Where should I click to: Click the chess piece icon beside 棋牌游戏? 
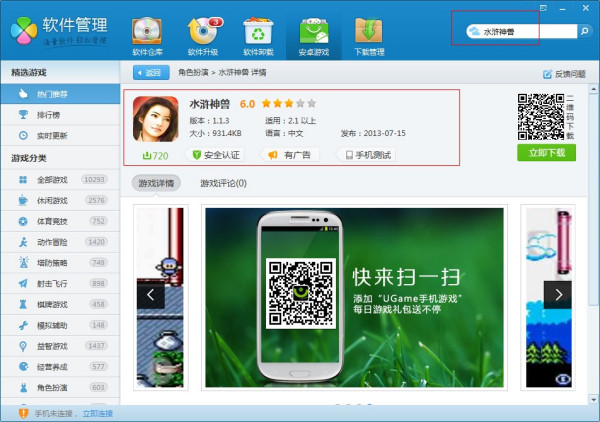pos(23,304)
